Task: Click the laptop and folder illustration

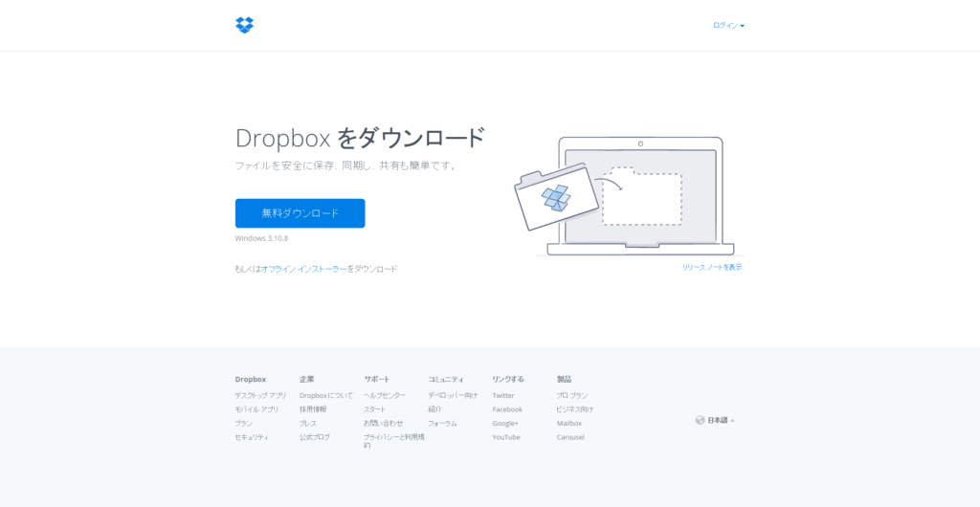Action: 630,195
